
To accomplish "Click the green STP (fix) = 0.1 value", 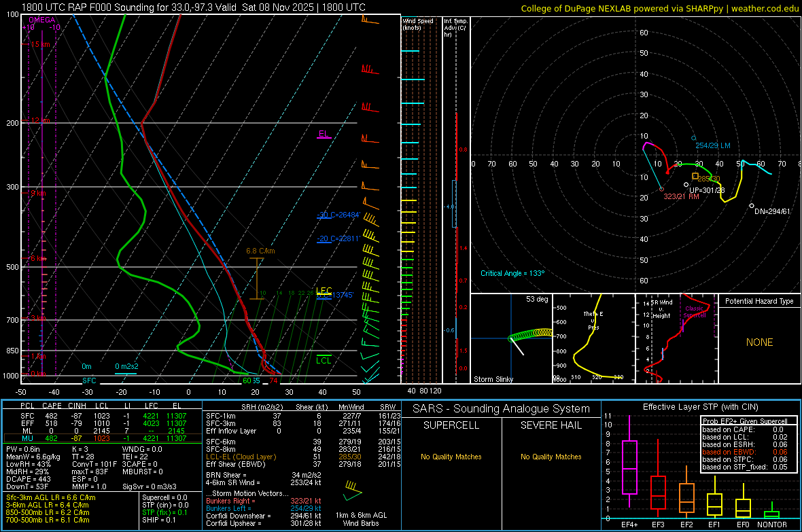I will pyautogui.click(x=164, y=512).
